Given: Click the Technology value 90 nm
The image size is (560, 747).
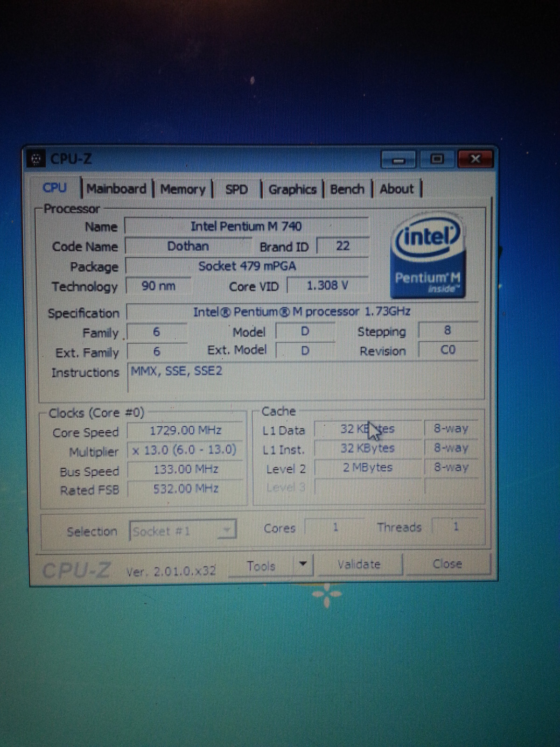Looking at the screenshot, I should pyautogui.click(x=159, y=286).
